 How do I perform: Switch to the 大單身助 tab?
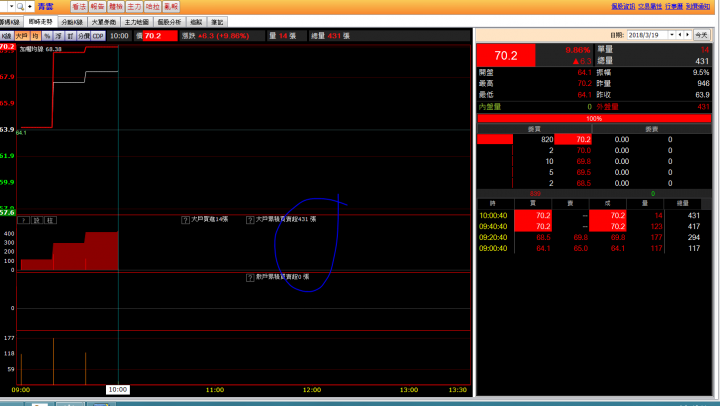104,22
